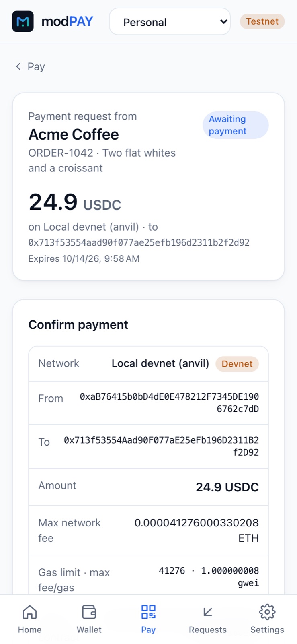The image size is (297, 644).
Task: Click the modPAY brand text
Action: coord(68,21)
